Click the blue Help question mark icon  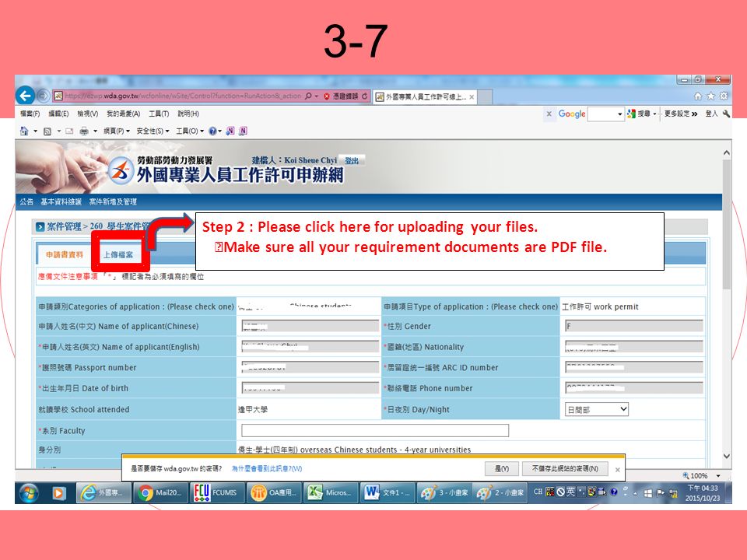pyautogui.click(x=212, y=131)
